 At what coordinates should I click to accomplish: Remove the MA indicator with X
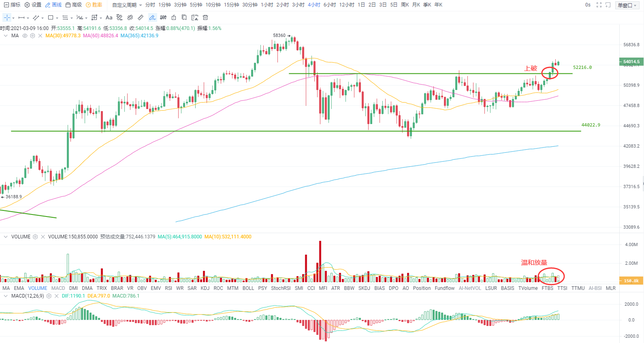pos(40,36)
